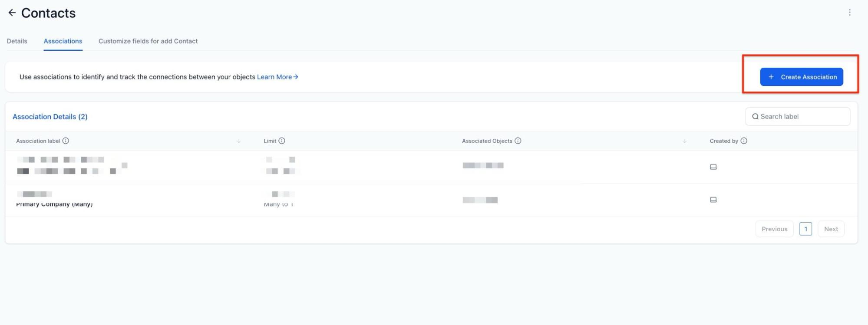This screenshot has height=325, width=868.
Task: Click the Create Association button
Action: coord(801,77)
